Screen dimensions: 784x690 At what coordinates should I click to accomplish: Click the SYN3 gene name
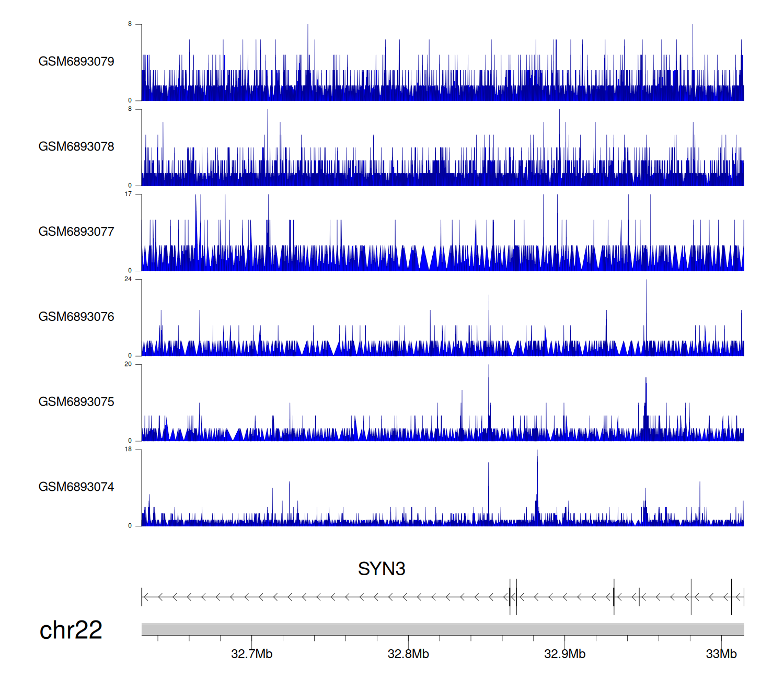(x=382, y=569)
